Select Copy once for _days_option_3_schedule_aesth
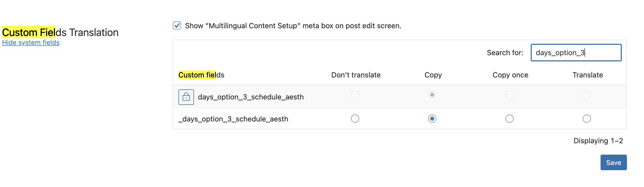The width and height of the screenshot is (644, 187). click(509, 119)
